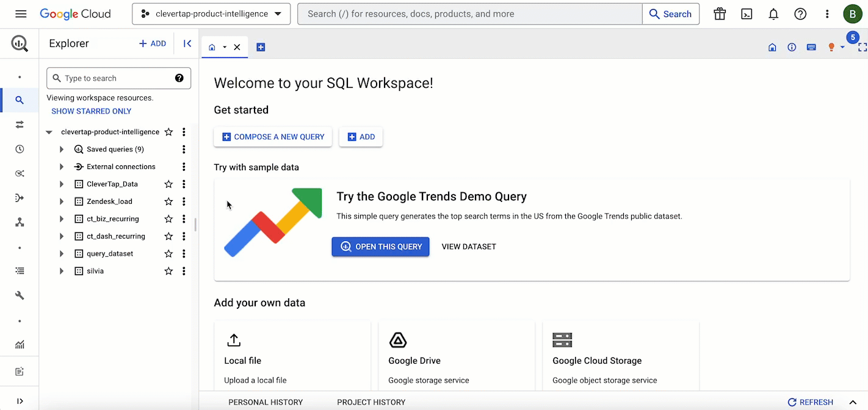Expand the left navigation sidebar arrow
The image size is (868, 410).
tap(20, 401)
